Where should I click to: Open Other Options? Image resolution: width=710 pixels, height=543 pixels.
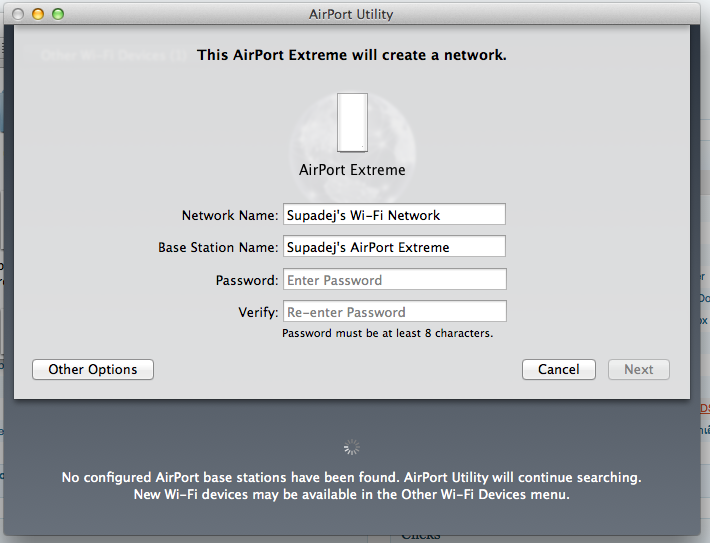[x=93, y=370]
